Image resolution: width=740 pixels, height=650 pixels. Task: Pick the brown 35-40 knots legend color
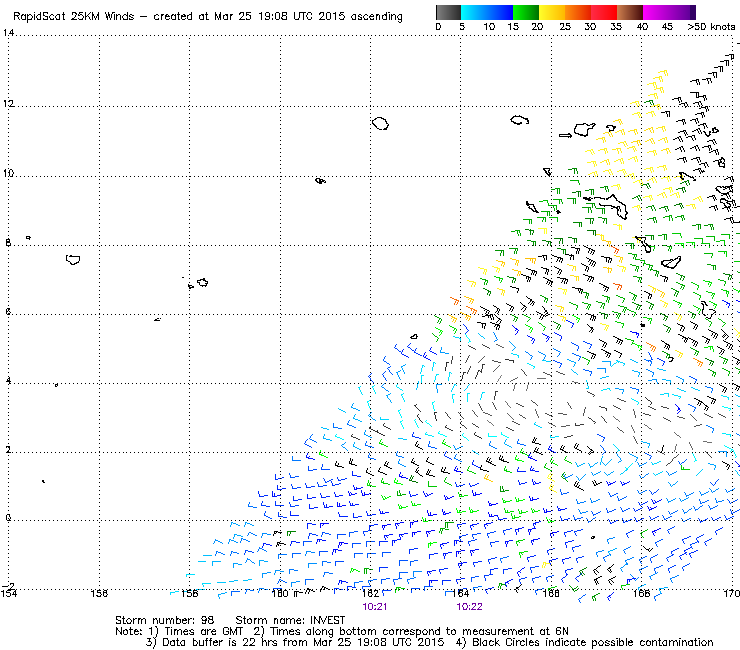click(630, 12)
